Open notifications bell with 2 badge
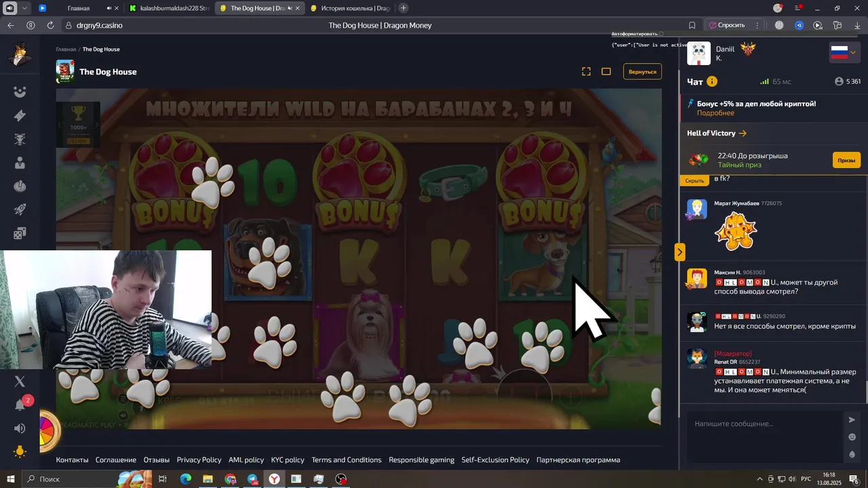The height and width of the screenshot is (488, 868). pos(20,405)
